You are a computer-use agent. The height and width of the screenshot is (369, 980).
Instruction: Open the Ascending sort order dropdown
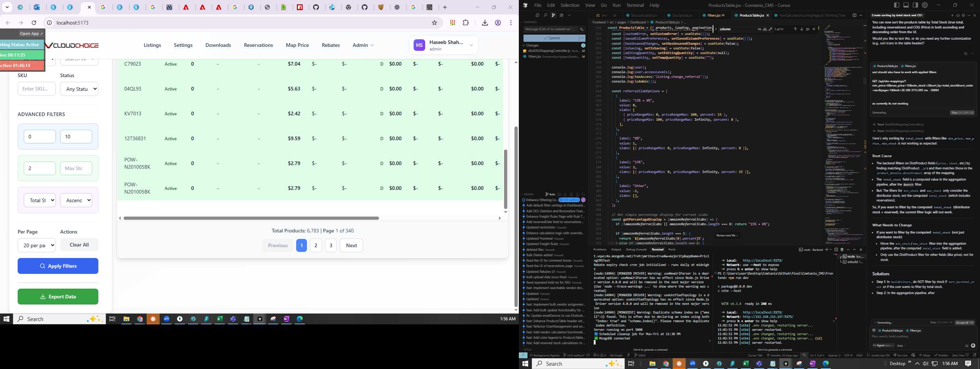tap(76, 200)
